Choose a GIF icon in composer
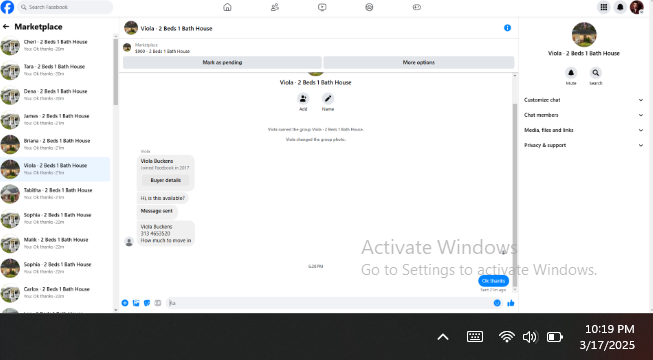653x360 pixels. coord(157,303)
